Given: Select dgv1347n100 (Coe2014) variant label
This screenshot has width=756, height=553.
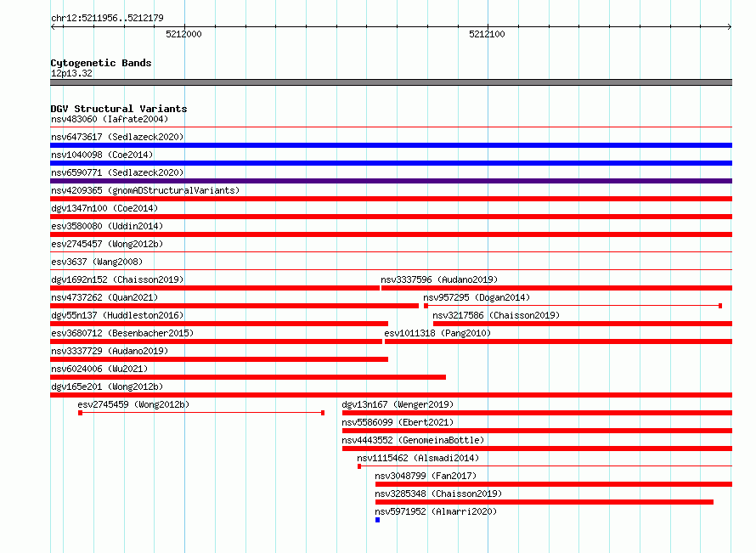Looking at the screenshot, I should click(x=104, y=208).
